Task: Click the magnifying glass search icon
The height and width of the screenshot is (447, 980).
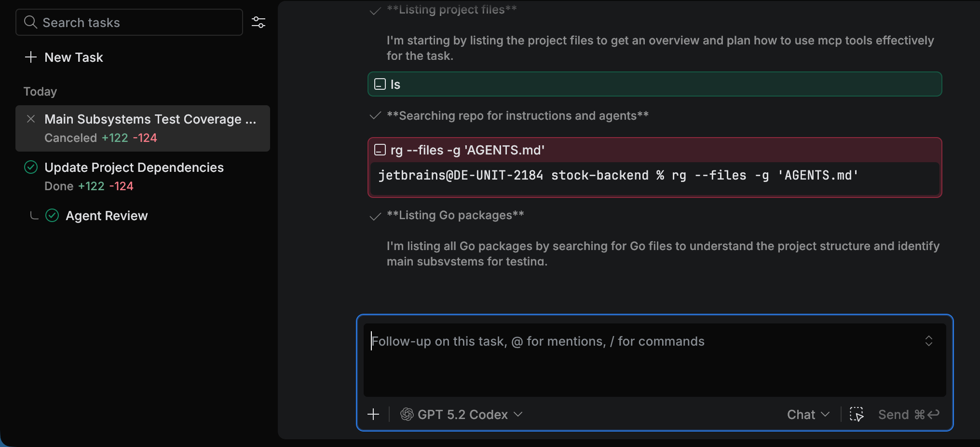Action: click(x=30, y=22)
